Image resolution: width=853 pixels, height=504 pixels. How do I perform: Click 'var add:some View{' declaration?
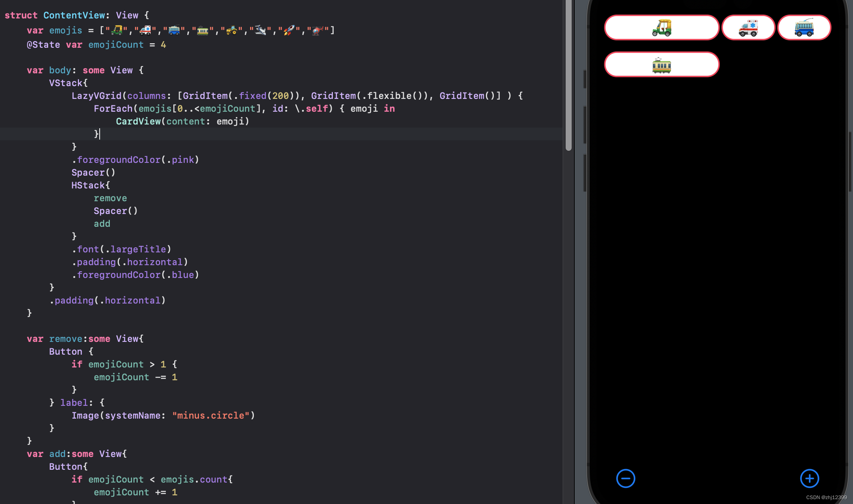click(77, 454)
